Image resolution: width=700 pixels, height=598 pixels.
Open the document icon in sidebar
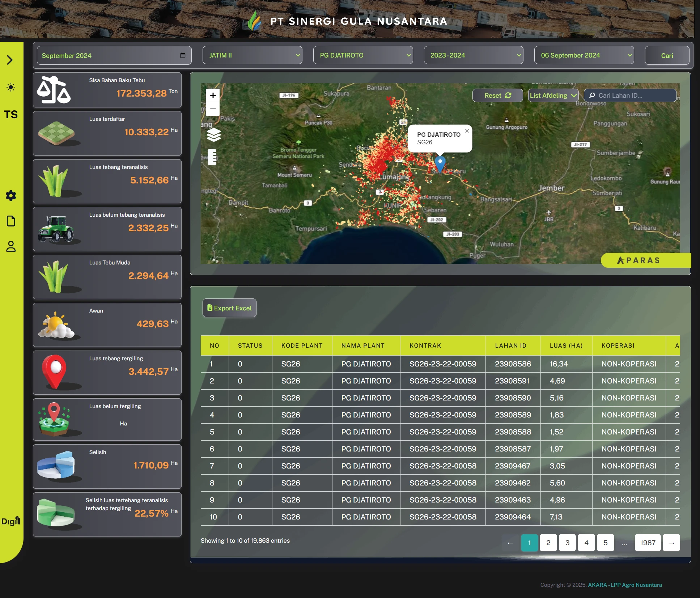[x=11, y=221]
